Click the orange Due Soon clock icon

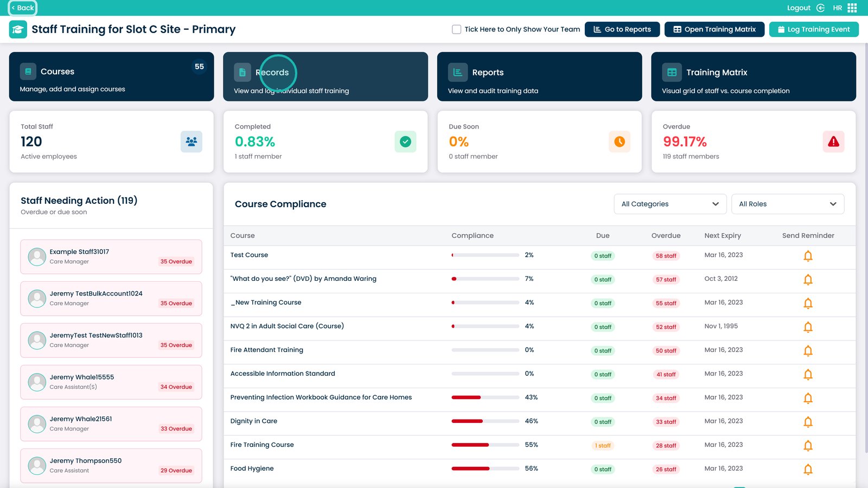[x=619, y=142]
